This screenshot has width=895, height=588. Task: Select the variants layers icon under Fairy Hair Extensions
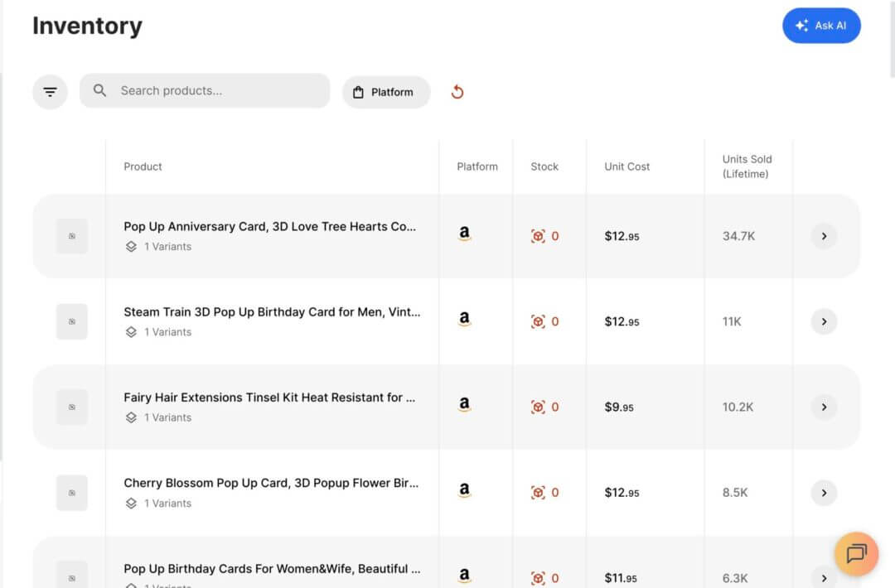130,417
